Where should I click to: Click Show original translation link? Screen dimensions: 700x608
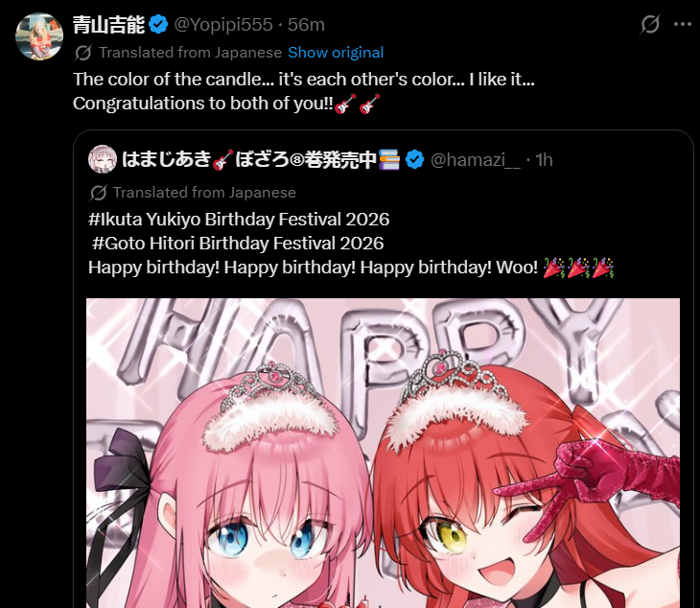pos(336,52)
